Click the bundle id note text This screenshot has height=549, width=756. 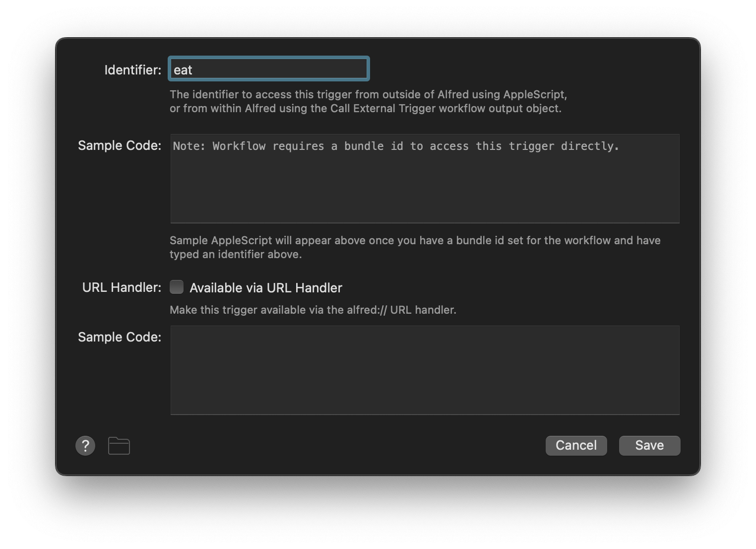[x=395, y=146]
